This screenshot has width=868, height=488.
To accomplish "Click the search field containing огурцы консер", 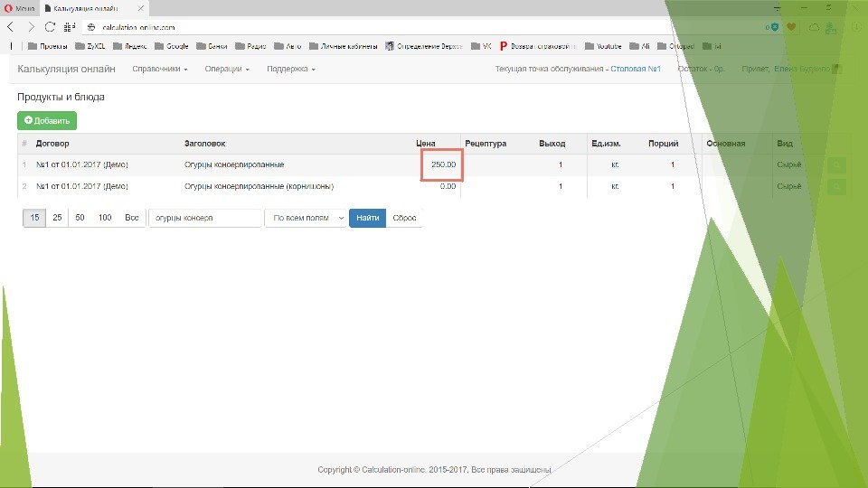I will (205, 218).
